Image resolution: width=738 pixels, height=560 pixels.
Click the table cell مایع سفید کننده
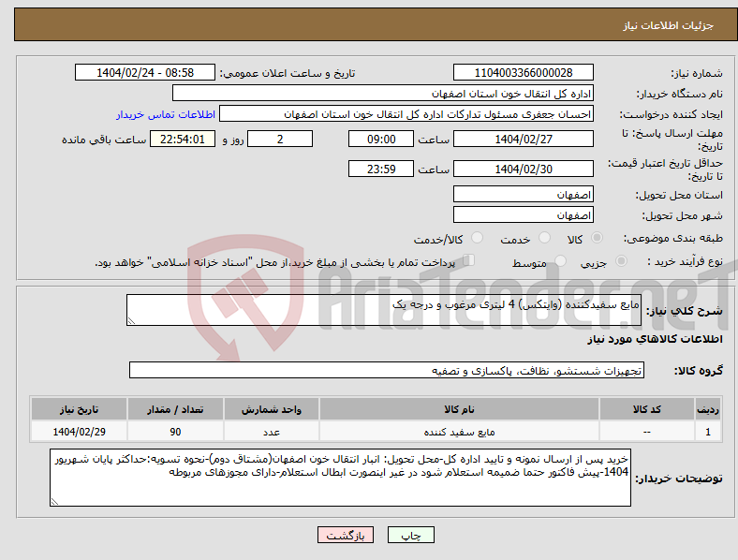(459, 432)
